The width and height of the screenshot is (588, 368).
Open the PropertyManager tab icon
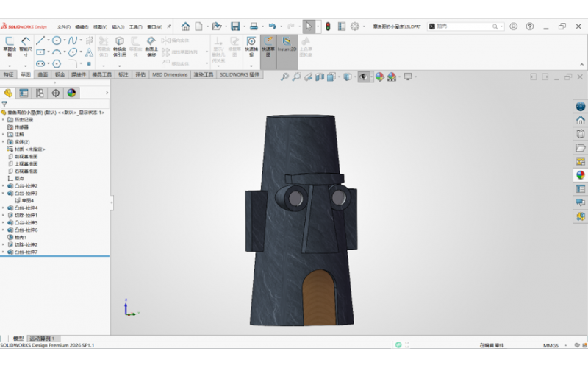pyautogui.click(x=24, y=93)
